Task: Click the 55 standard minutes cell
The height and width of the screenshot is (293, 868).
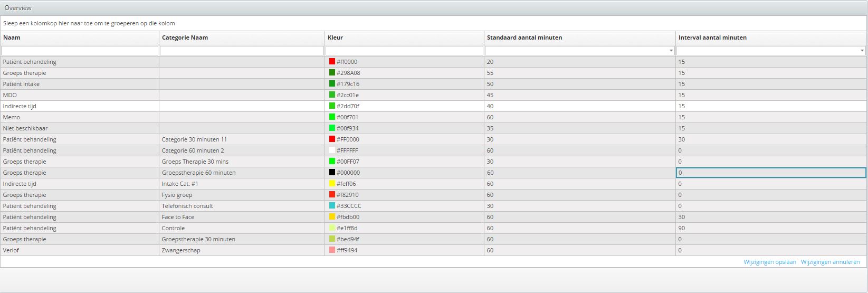Action: tap(580, 73)
